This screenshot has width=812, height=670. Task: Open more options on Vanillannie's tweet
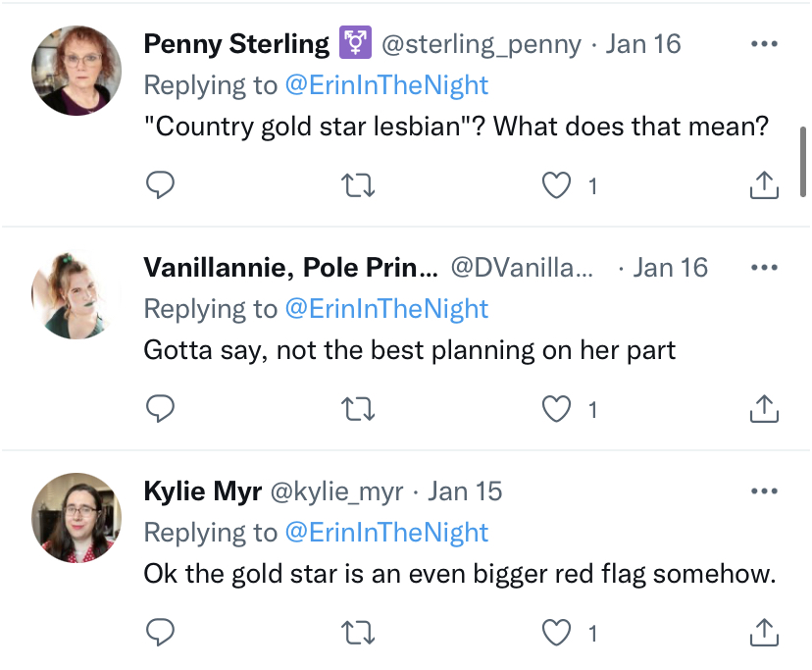(x=764, y=268)
